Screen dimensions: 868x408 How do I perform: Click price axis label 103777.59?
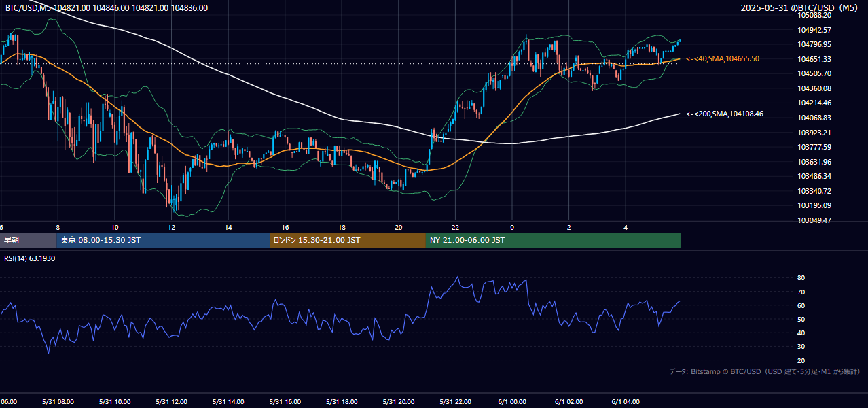click(x=815, y=147)
